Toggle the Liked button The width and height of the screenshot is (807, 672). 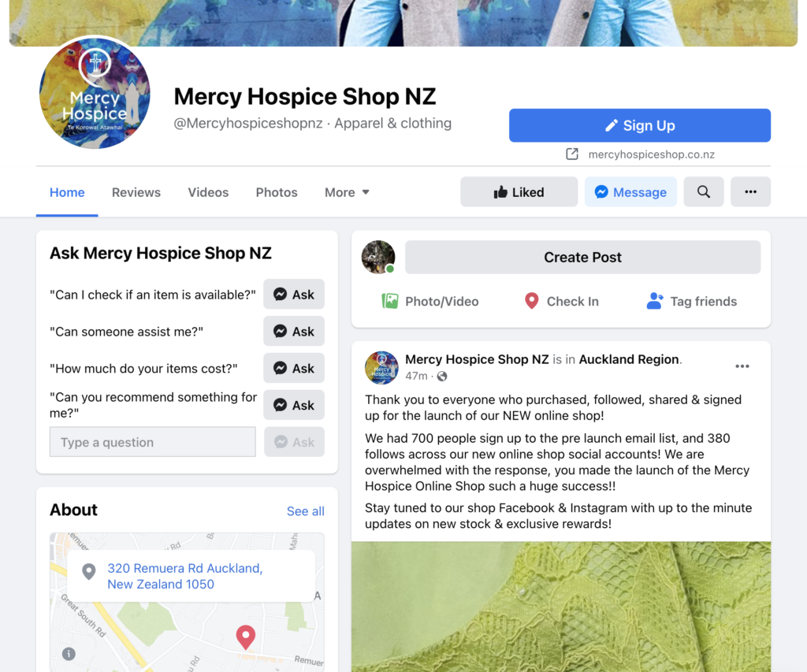click(x=519, y=192)
